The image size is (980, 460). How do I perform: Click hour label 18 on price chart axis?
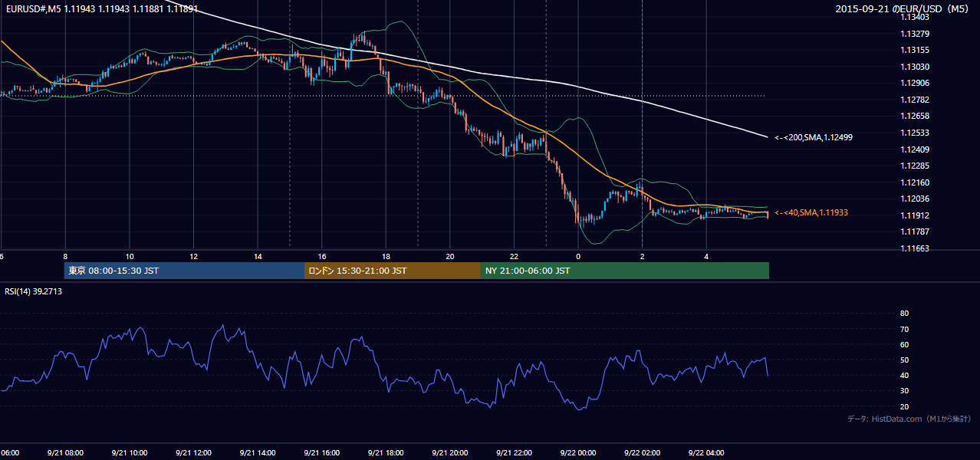click(386, 256)
